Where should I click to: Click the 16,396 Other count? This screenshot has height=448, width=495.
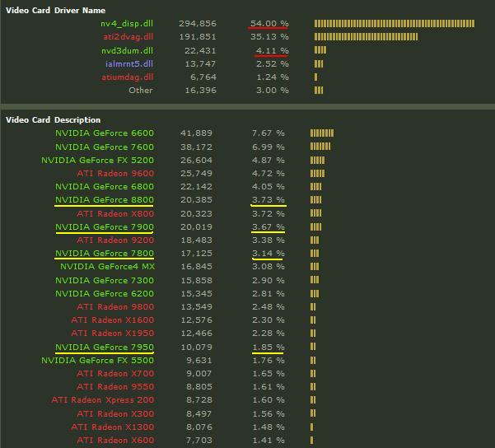201,91
